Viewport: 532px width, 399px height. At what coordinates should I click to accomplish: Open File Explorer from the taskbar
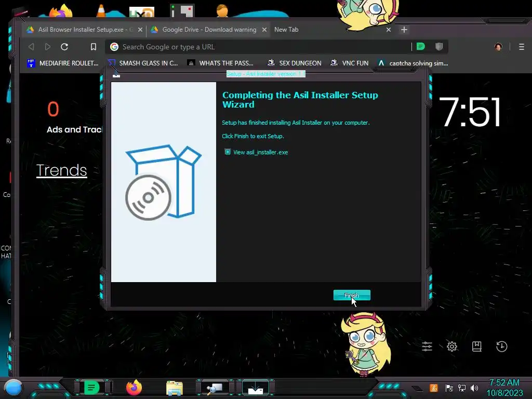(x=175, y=388)
